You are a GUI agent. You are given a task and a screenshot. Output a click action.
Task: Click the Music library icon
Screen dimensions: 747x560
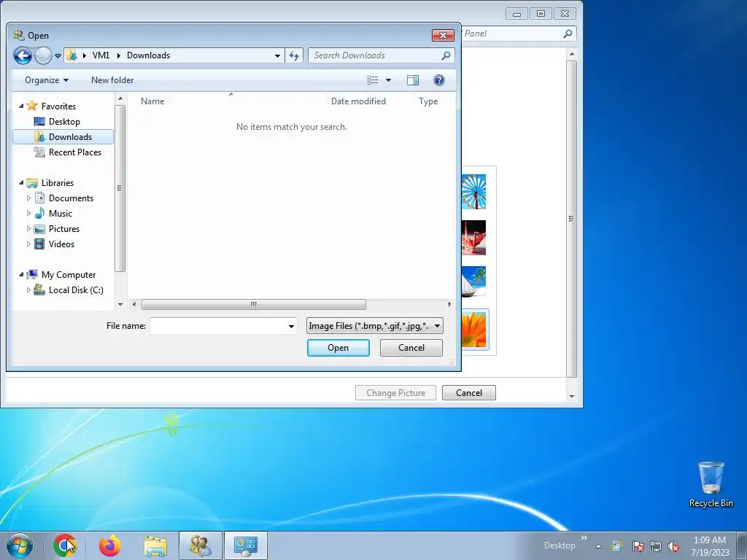tap(40, 213)
